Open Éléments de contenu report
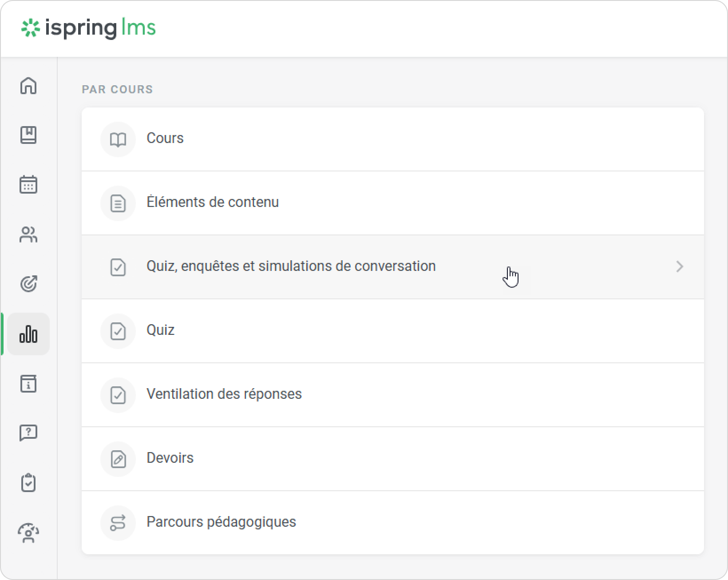Viewport: 728px width, 580px height. [212, 203]
